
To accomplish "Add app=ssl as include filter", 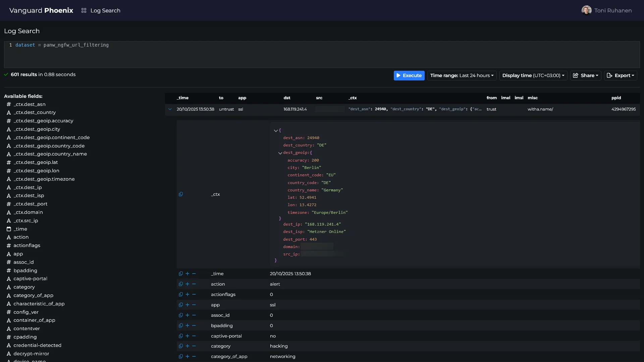I will click(188, 305).
